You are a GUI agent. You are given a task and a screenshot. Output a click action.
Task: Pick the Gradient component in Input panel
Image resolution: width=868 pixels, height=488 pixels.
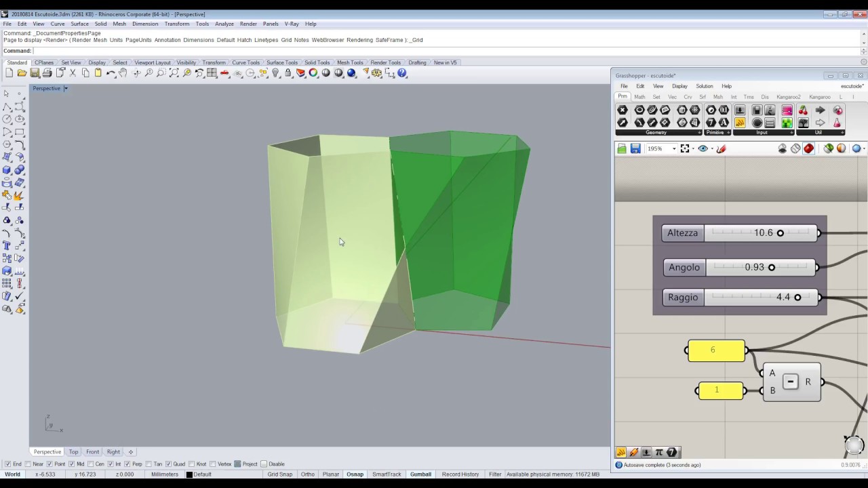(x=787, y=110)
